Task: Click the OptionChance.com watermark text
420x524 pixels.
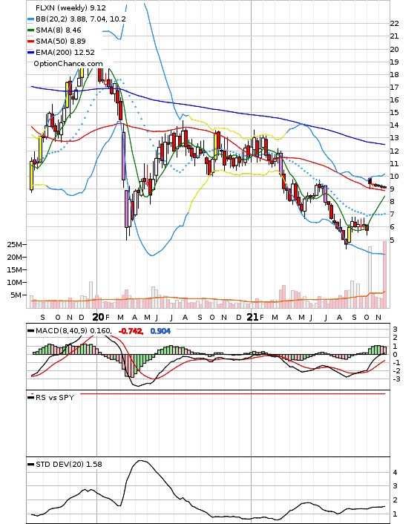Action: click(68, 64)
